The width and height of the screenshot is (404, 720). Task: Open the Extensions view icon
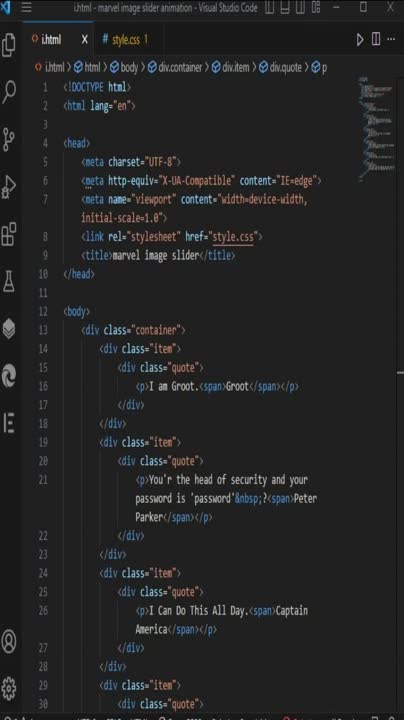pos(9,234)
